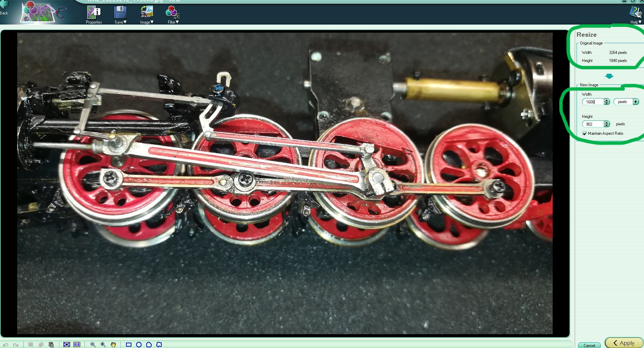Click the Zoom Out magnifier icon
Viewport: 644px width, 348px height.
tap(93, 344)
